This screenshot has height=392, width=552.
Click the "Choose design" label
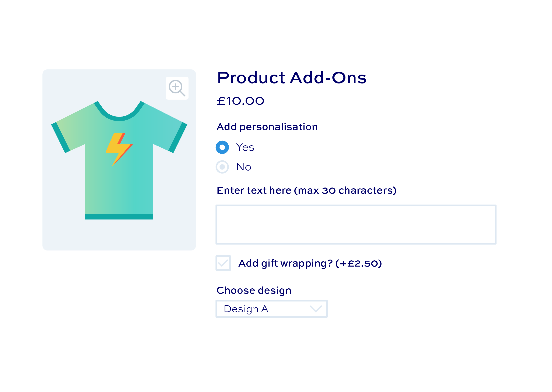(254, 290)
